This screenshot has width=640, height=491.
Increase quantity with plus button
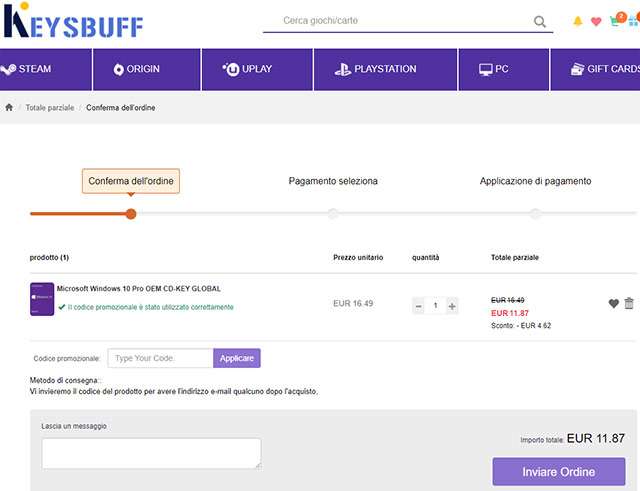tap(452, 306)
